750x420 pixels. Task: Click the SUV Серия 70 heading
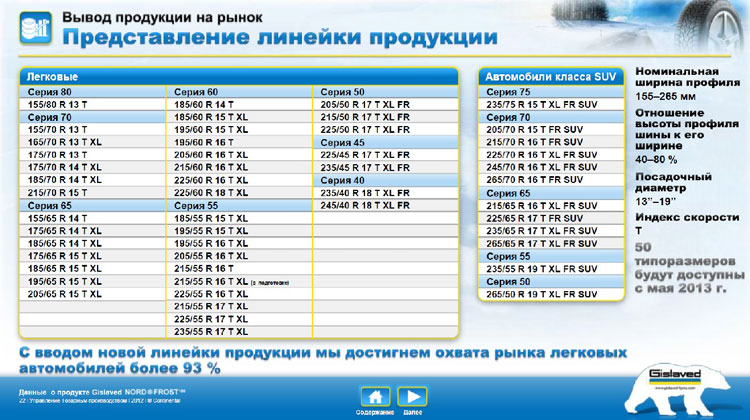point(551,117)
